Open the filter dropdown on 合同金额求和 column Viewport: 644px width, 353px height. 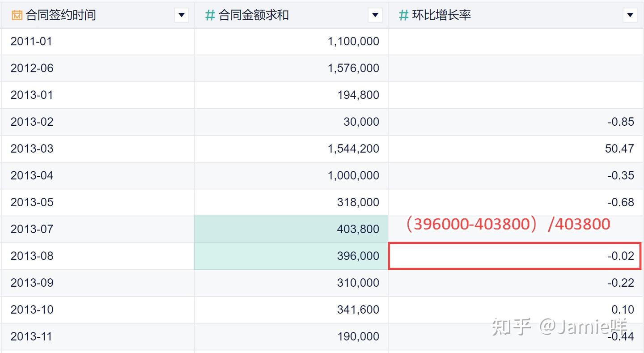(375, 14)
